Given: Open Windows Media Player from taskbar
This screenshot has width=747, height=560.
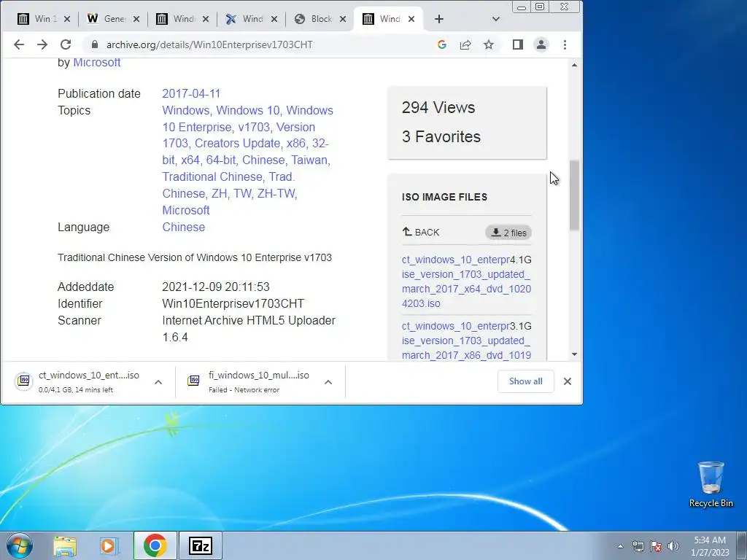Looking at the screenshot, I should coord(109,545).
